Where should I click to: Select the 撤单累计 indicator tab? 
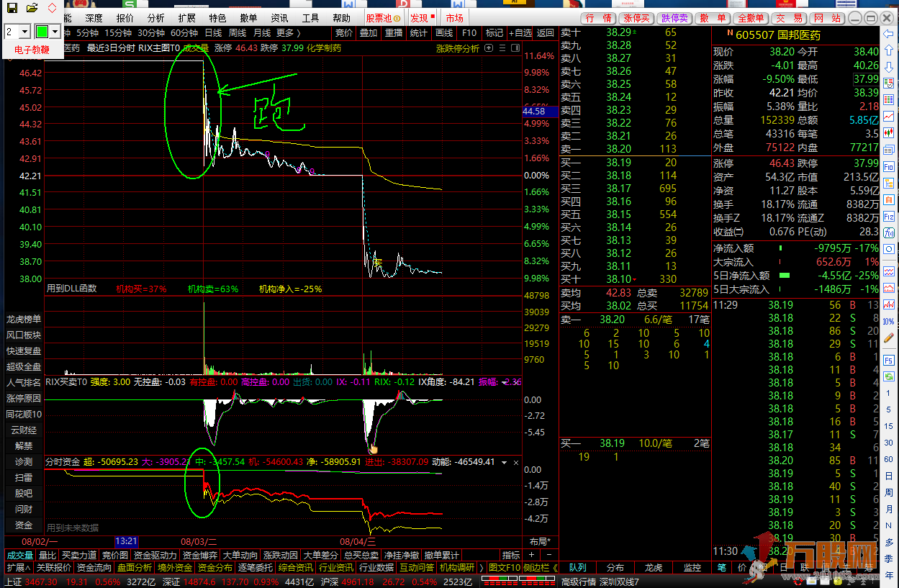click(x=441, y=555)
